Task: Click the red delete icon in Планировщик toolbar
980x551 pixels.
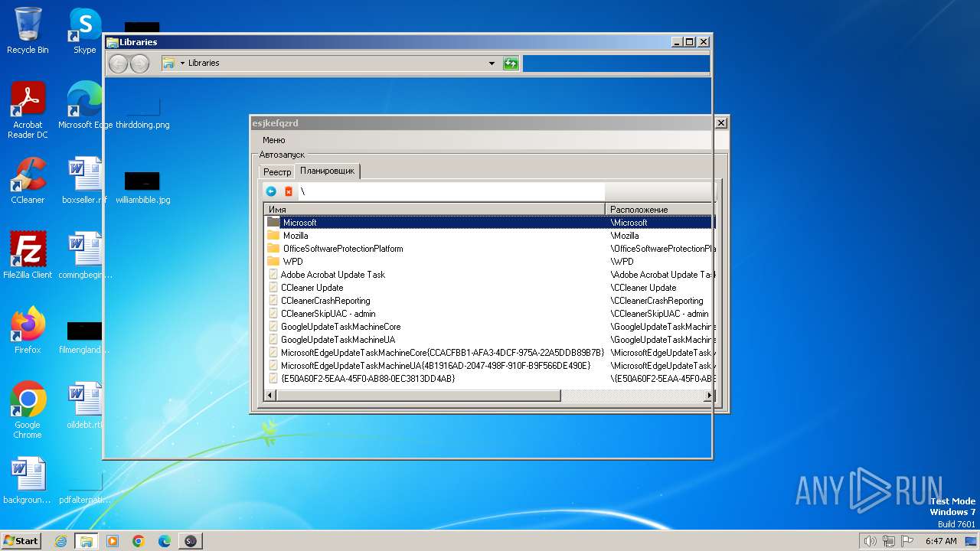Action: (x=289, y=191)
